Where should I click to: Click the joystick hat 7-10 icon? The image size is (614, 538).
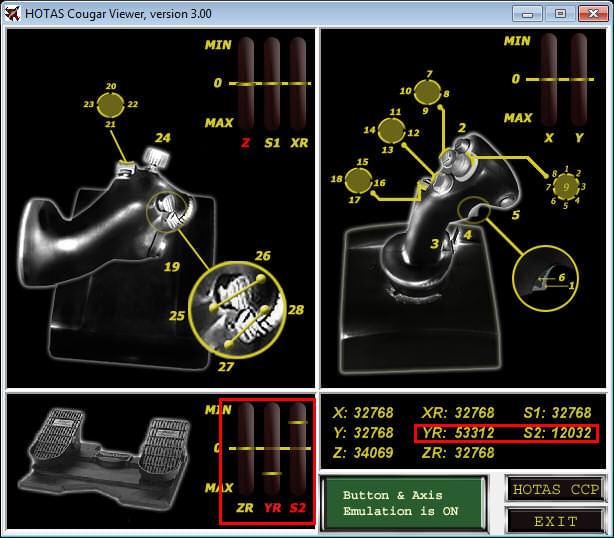click(428, 93)
